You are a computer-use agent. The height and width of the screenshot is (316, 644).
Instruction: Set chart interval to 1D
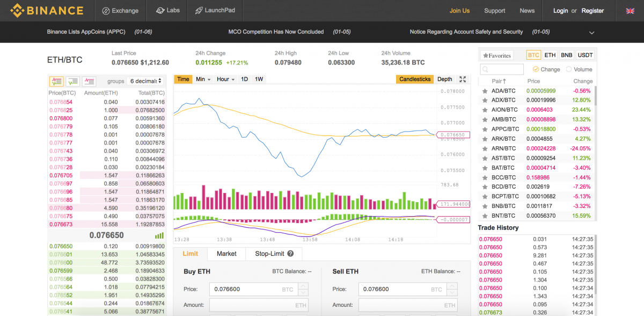point(244,79)
